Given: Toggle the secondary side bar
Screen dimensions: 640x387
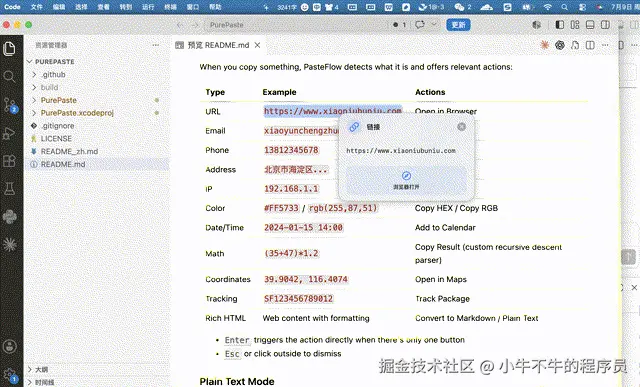Looking at the screenshot, I should pos(605,25).
